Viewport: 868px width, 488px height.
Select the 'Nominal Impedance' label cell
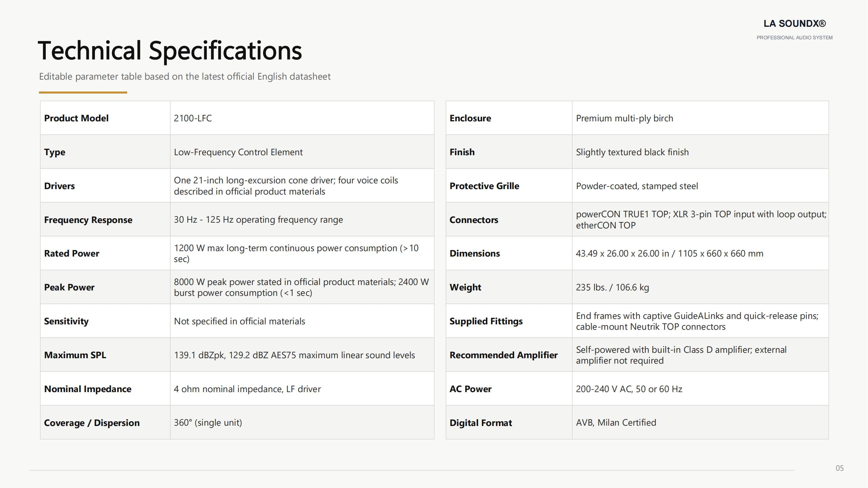(105, 389)
